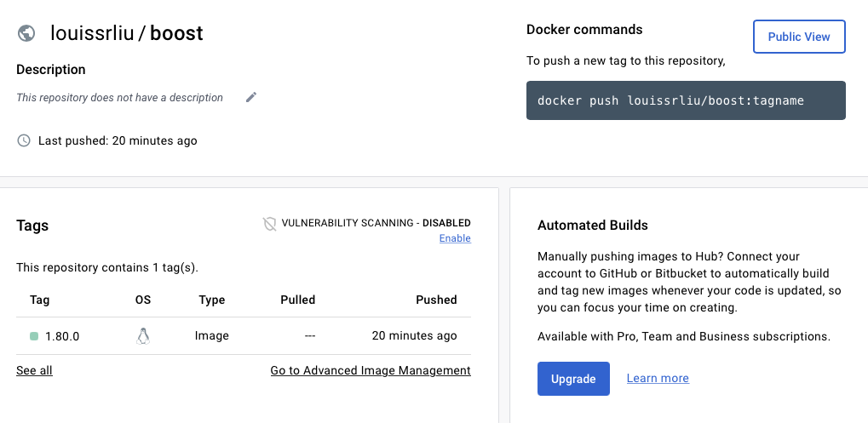Open the Learn more link for automated builds
This screenshot has height=423, width=868.
tap(658, 378)
